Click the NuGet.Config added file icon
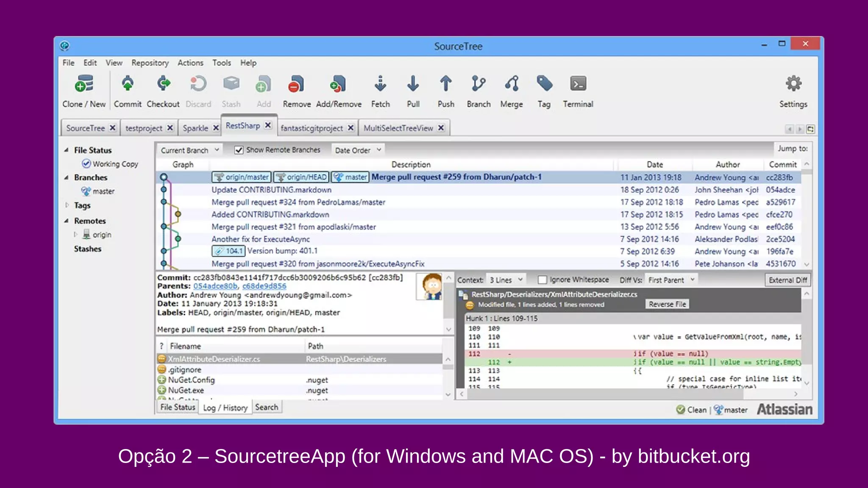This screenshot has height=488, width=868. 161,380
